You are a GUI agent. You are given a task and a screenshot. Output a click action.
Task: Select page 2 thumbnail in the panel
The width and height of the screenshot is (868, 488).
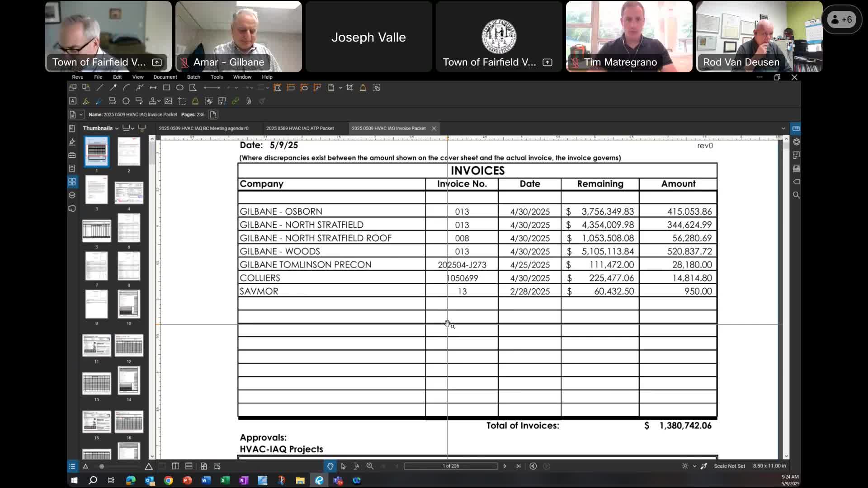[x=129, y=152]
